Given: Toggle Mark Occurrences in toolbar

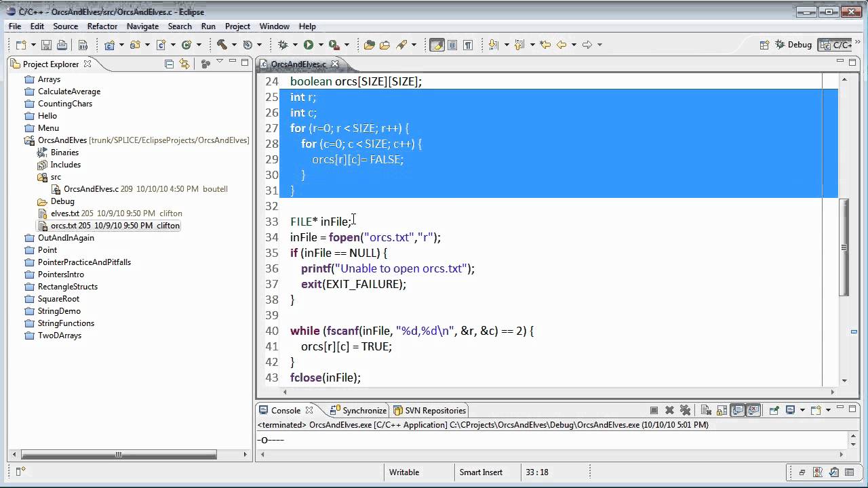Looking at the screenshot, I should click(x=437, y=45).
